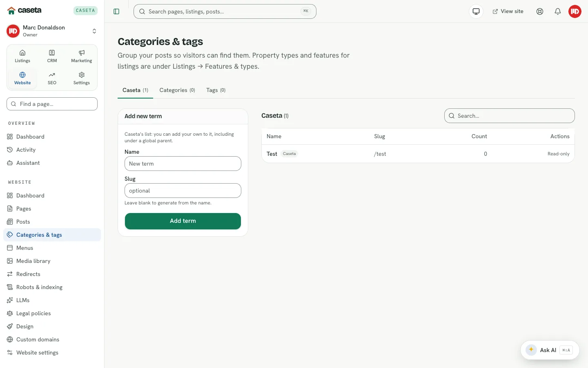
Task: Focus the Slug input field
Action: tap(183, 191)
